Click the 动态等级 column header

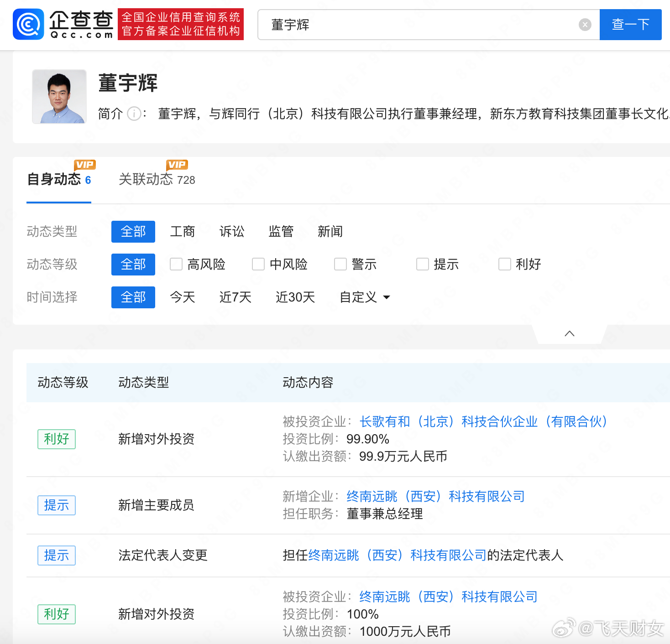click(x=63, y=382)
